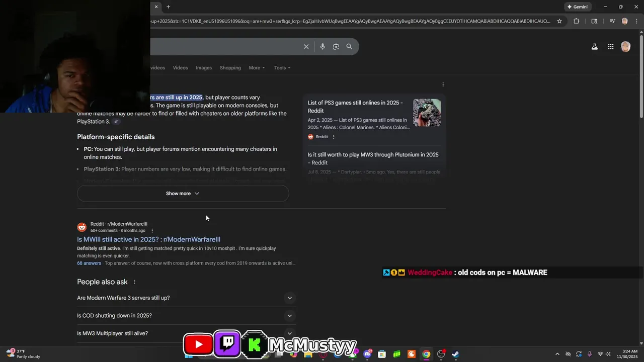Click the Chrome address bar URL

pos(350,21)
